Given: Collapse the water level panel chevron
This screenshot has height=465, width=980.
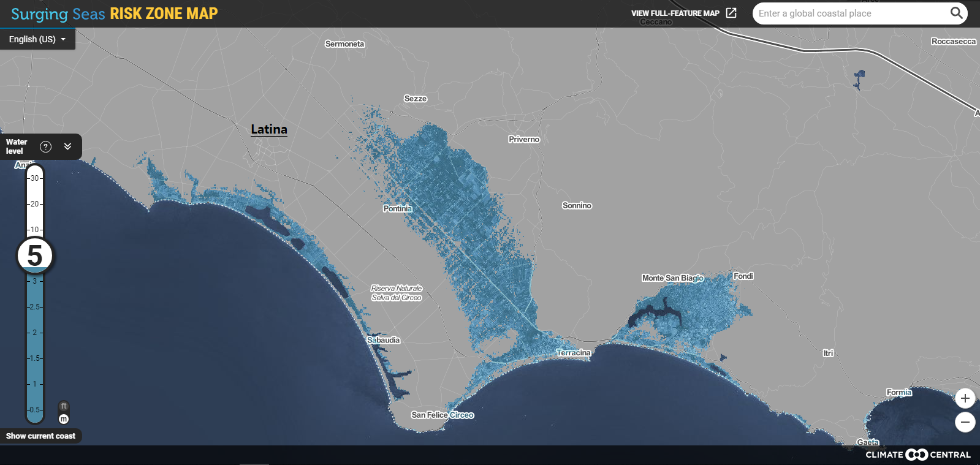Looking at the screenshot, I should point(68,146).
